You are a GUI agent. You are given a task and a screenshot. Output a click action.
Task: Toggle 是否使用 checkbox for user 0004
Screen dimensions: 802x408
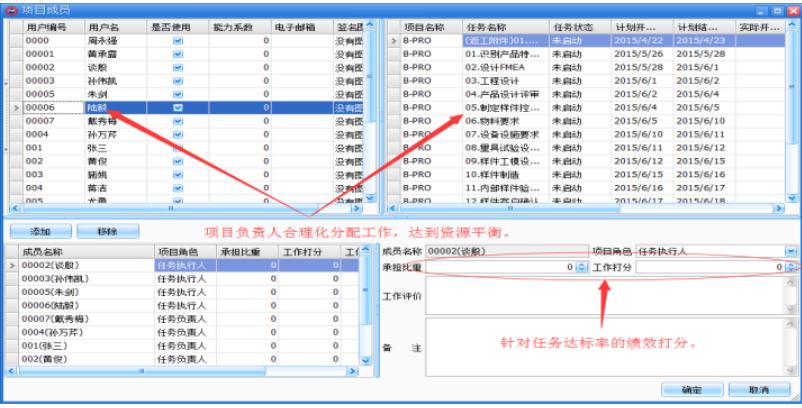coord(177,134)
